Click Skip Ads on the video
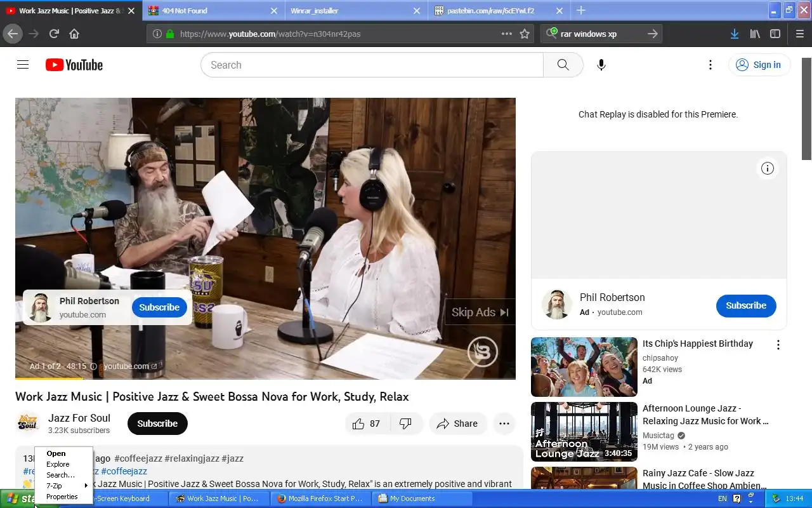 [480, 312]
